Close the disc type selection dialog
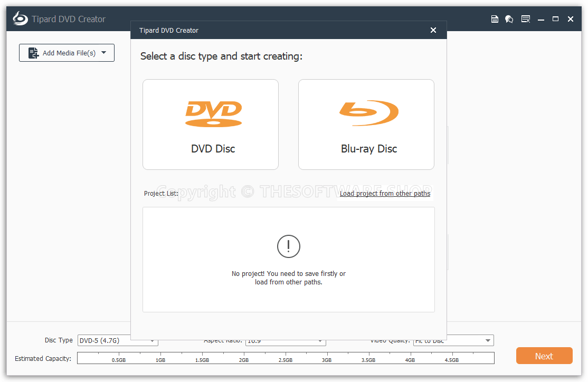The width and height of the screenshot is (588, 382). click(433, 30)
